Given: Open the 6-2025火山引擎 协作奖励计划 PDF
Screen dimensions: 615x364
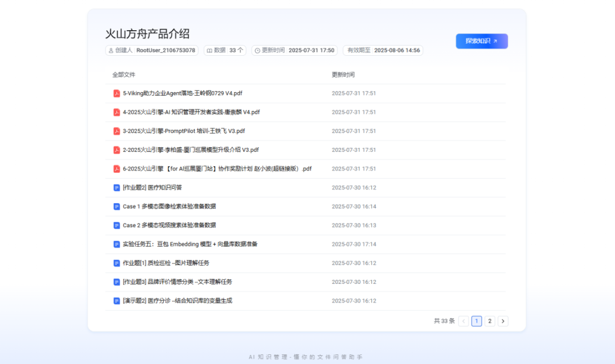Looking at the screenshot, I should click(x=218, y=169).
